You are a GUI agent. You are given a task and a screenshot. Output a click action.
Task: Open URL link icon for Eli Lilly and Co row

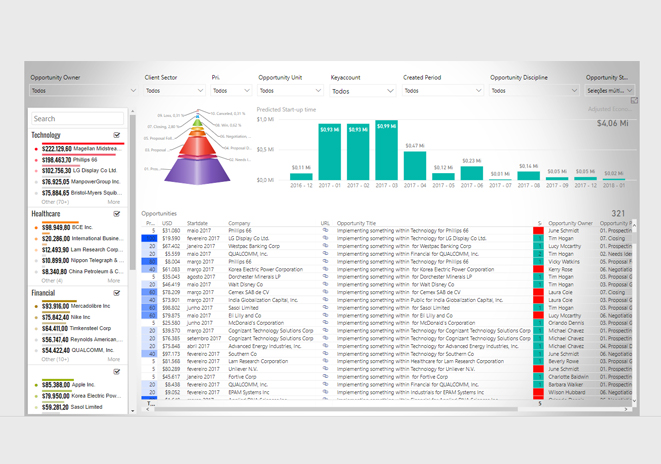tap(325, 315)
